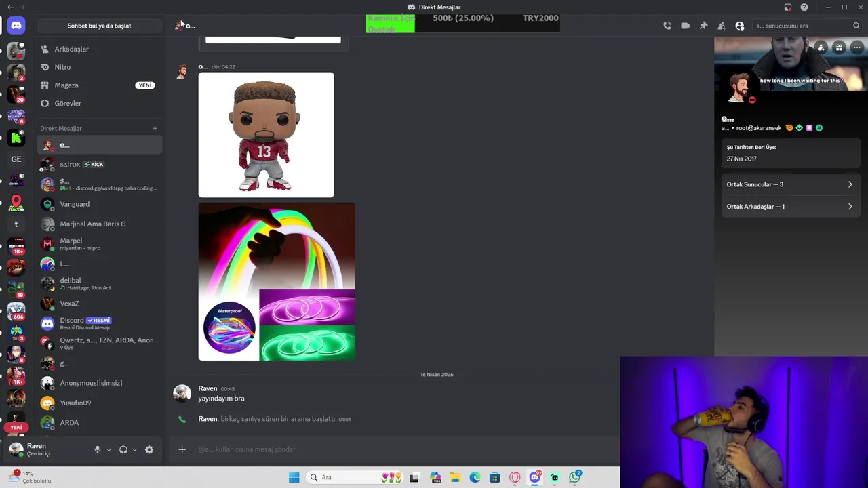Open Görevler in the sidebar
Viewport: 868px width, 488px height.
(99, 103)
